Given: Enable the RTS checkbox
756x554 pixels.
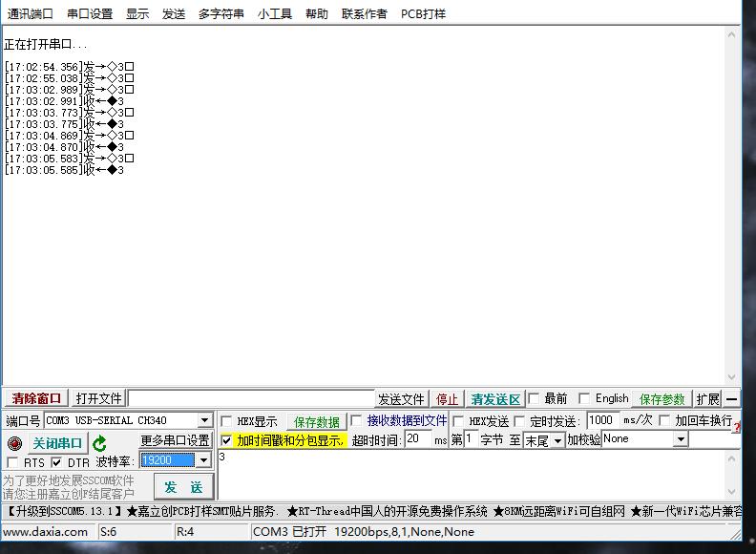Looking at the screenshot, I should tap(12, 463).
